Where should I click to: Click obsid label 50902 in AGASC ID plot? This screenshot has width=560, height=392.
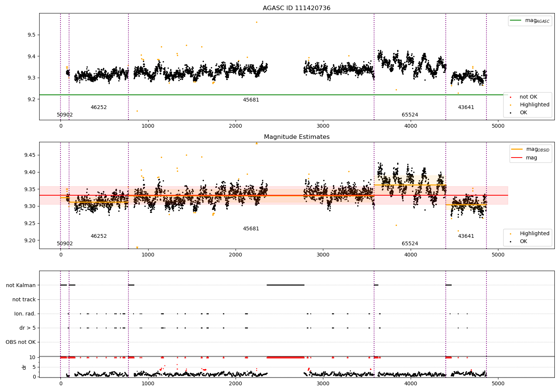[x=65, y=115]
